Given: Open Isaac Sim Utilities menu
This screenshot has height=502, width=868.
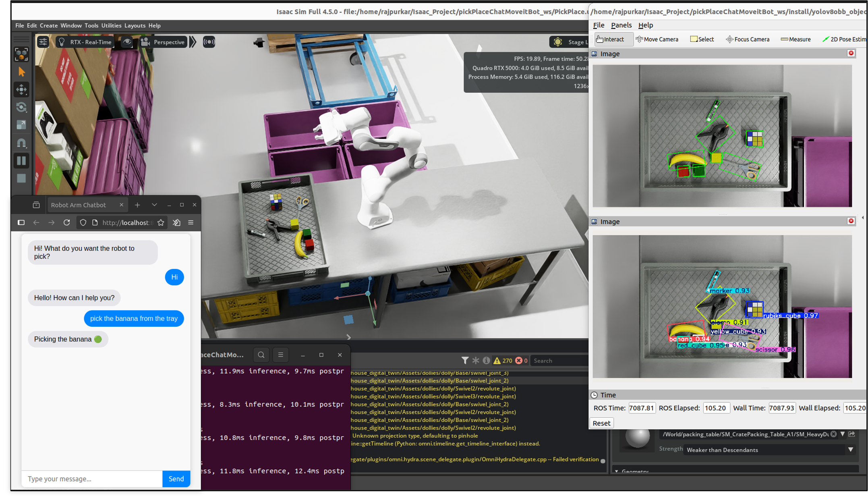Looking at the screenshot, I should coord(111,25).
